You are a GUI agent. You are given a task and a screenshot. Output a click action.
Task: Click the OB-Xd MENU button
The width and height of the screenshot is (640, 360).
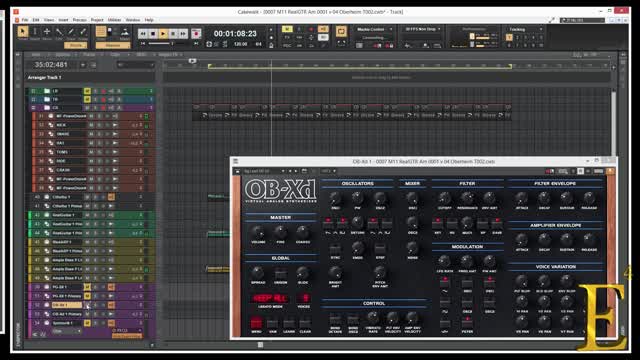coord(256,323)
